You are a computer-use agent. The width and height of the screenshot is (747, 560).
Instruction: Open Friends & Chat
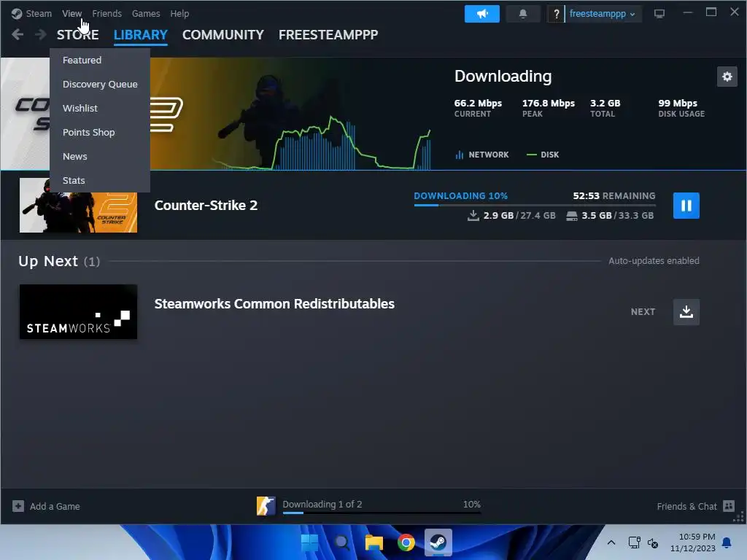click(x=686, y=507)
